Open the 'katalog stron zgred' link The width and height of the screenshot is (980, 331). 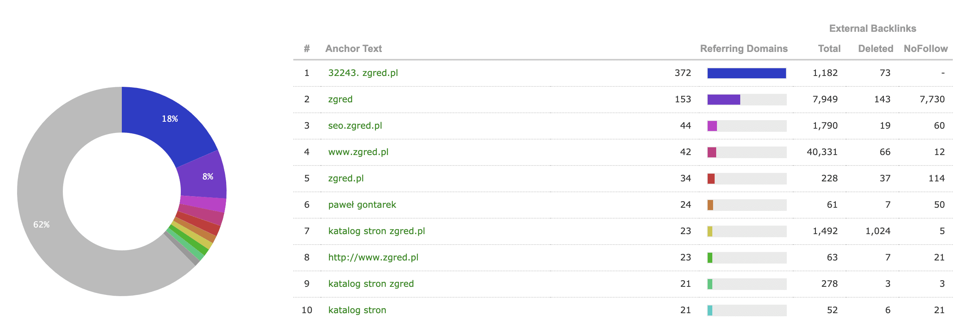(x=371, y=284)
